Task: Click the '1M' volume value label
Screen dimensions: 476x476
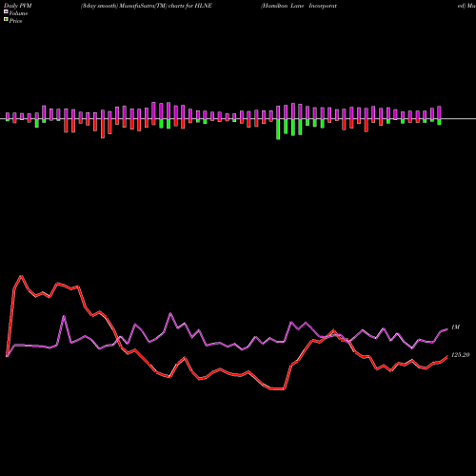Action: [455, 327]
